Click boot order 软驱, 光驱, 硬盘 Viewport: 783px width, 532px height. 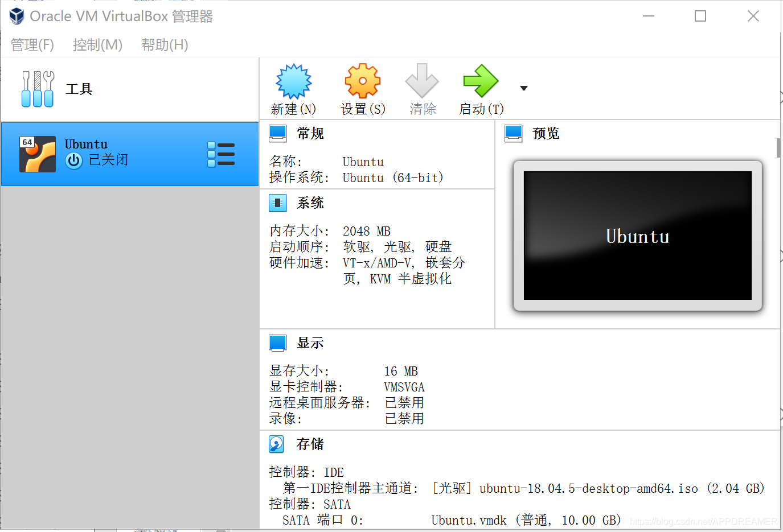point(397,247)
